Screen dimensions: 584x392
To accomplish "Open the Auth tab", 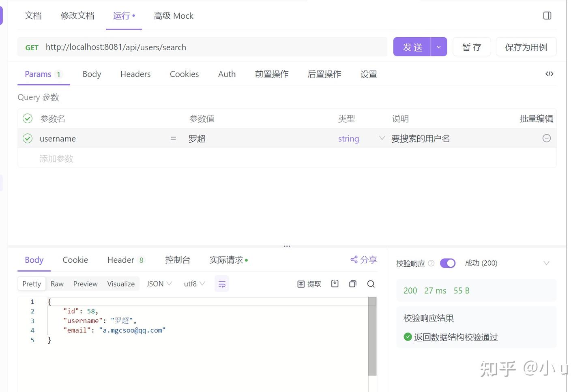I will click(227, 74).
